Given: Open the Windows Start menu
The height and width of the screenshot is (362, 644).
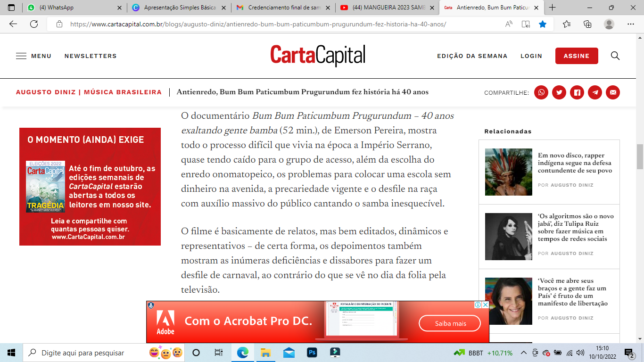Looking at the screenshot, I should coord(11,353).
